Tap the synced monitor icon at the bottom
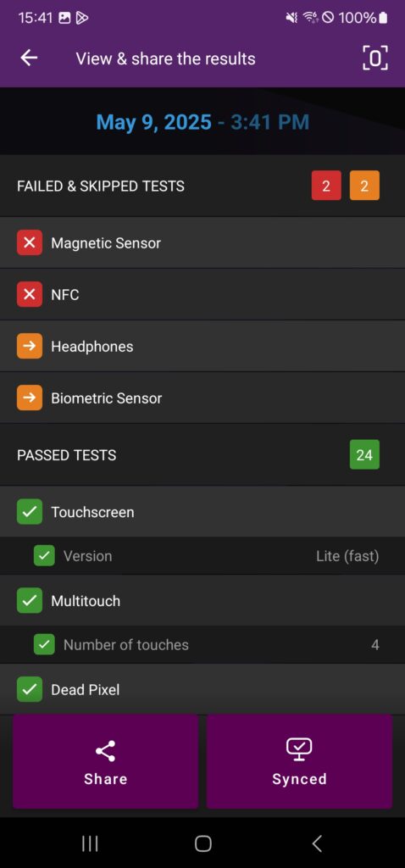Viewport: 405px width, 868px height. (x=299, y=750)
